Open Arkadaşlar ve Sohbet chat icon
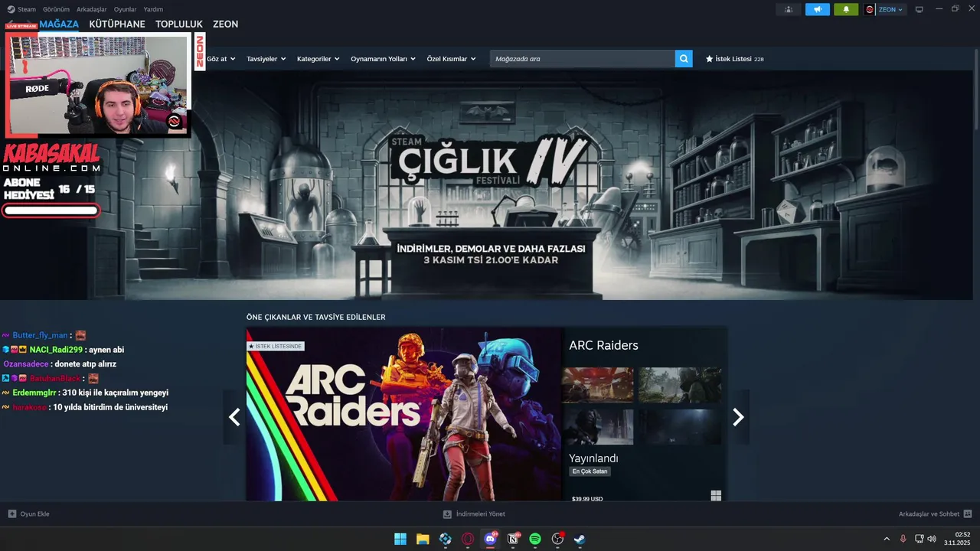The image size is (980, 551). point(968,514)
